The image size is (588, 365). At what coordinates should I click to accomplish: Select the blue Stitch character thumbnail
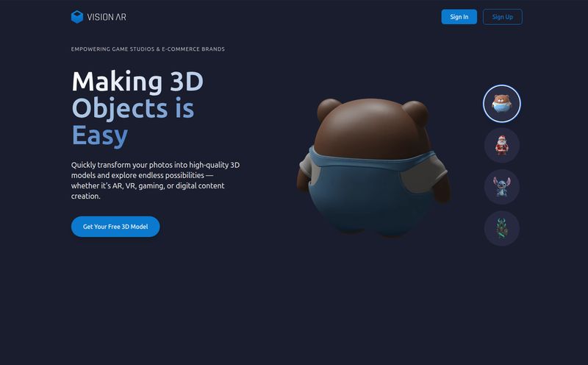[502, 187]
